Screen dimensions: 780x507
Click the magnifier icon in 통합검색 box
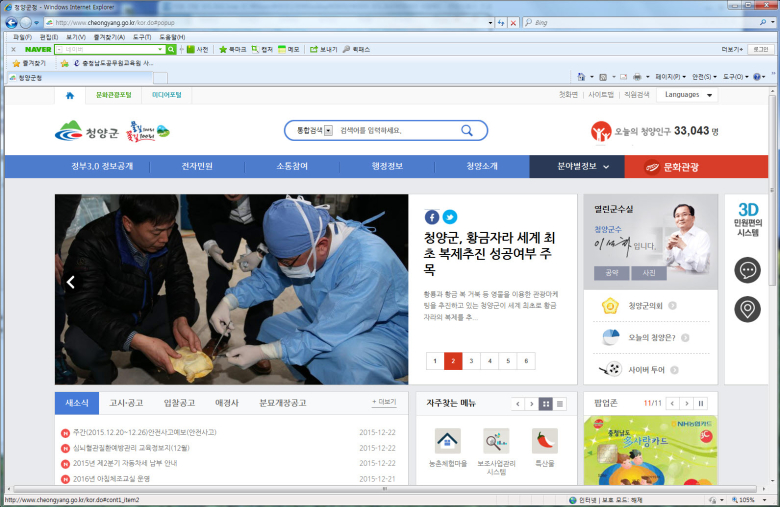(467, 130)
